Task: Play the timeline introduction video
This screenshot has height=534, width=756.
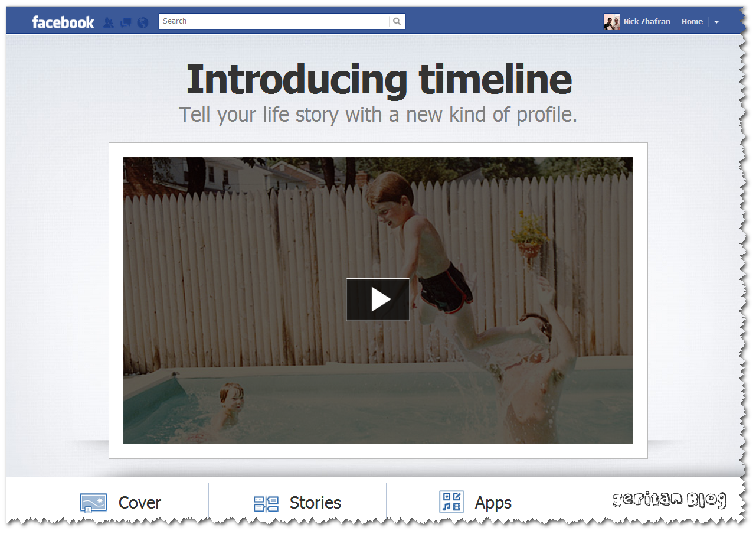Action: click(378, 300)
